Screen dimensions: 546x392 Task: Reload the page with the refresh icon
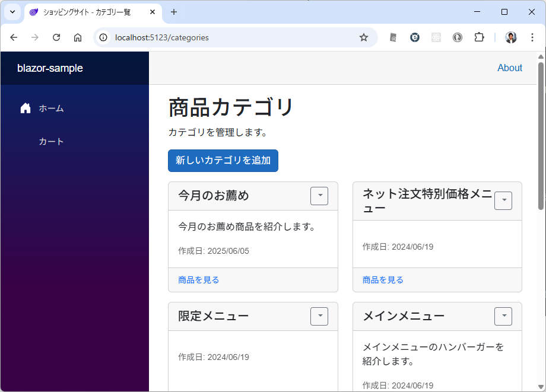click(x=56, y=37)
